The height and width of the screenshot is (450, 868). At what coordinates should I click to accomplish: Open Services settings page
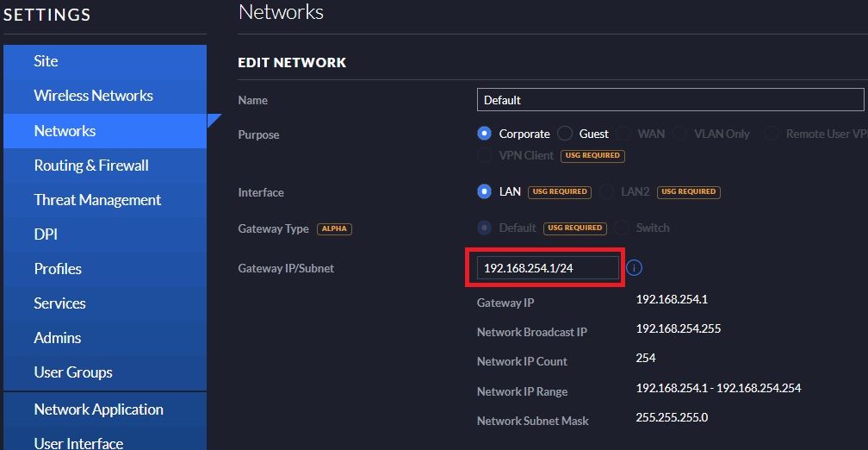click(x=59, y=303)
